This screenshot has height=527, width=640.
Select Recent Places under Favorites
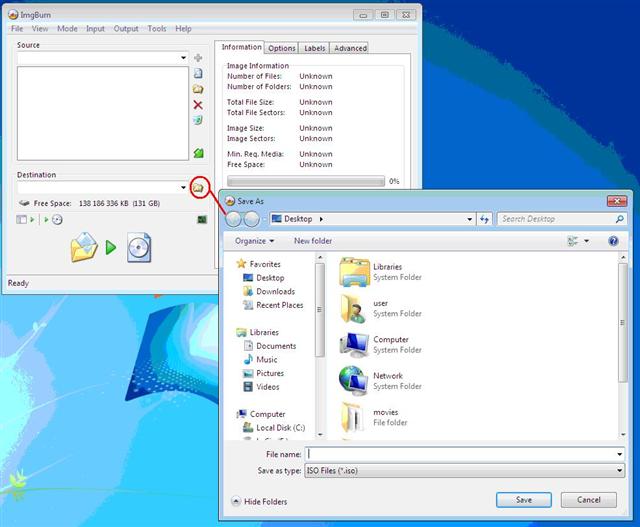click(x=273, y=305)
